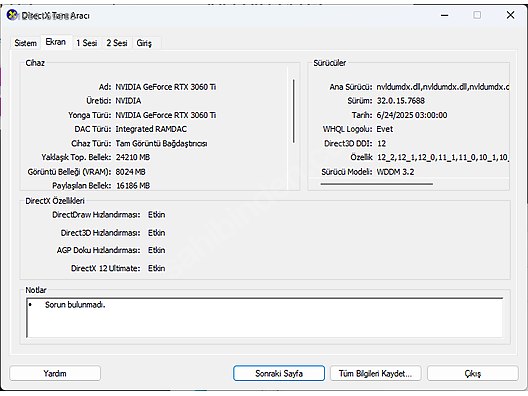528x396 pixels.
Task: Click the Ana Sürücü 'nvldumdx.dll' value
Action: (x=442, y=87)
